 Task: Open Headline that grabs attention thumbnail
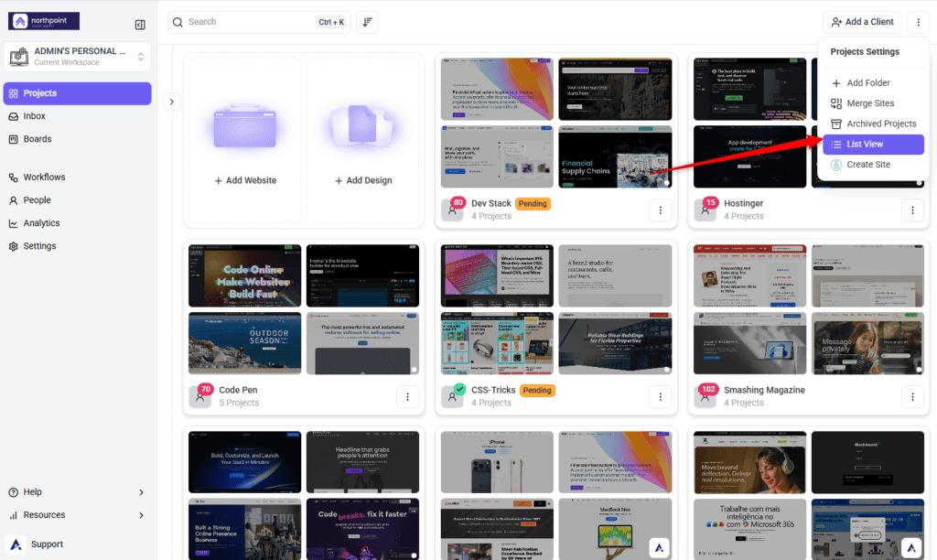[x=362, y=462]
